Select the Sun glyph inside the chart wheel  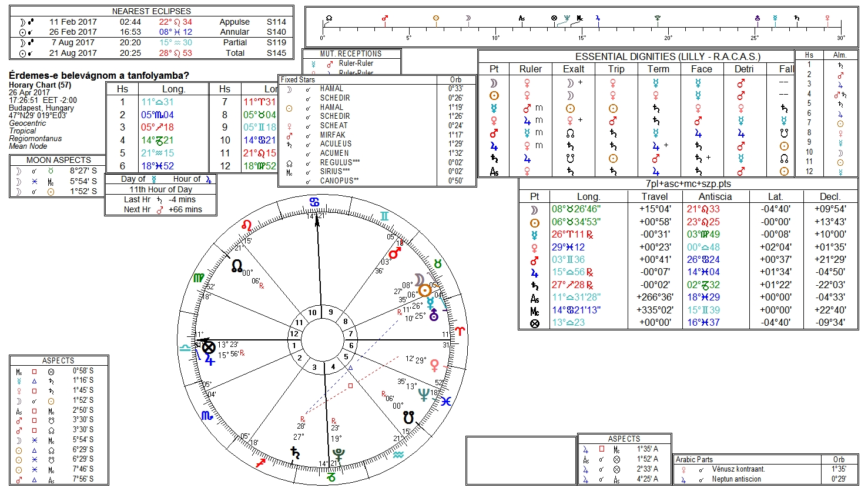pyautogui.click(x=425, y=290)
